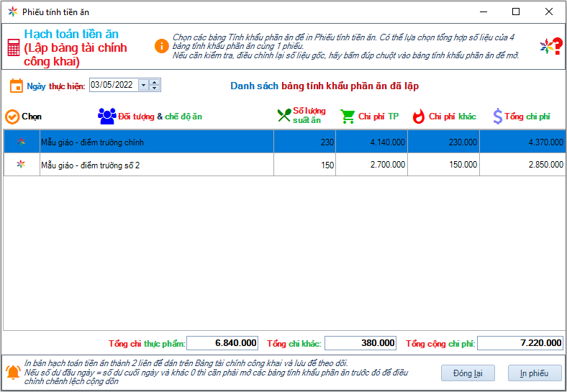Increase the date with the up spinner arrow
Image resolution: width=567 pixels, height=392 pixels.
(155, 82)
